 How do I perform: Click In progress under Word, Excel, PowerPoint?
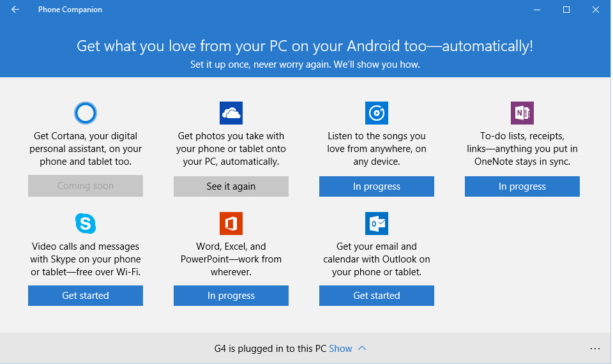(x=231, y=296)
